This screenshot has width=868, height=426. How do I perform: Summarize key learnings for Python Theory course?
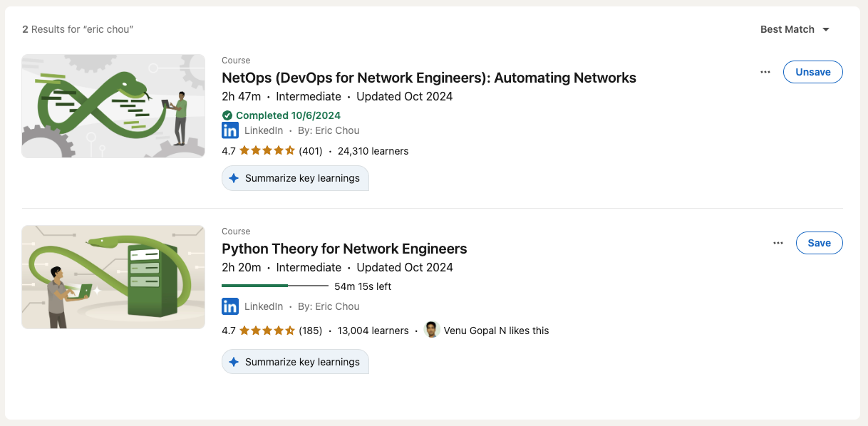(x=295, y=362)
